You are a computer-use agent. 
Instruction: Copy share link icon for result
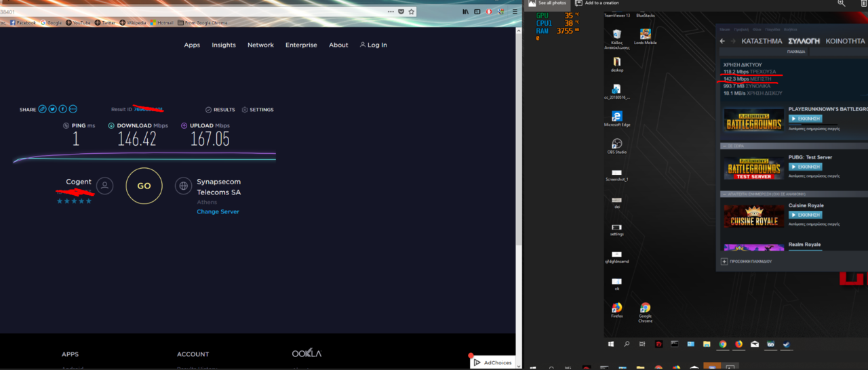42,109
